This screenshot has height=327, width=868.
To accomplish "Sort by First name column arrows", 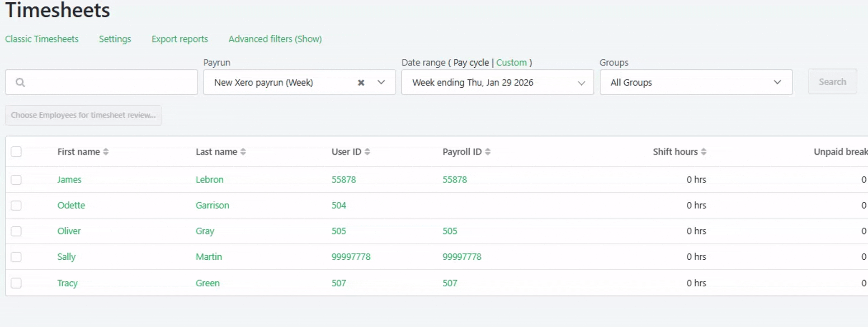I will pos(106,152).
